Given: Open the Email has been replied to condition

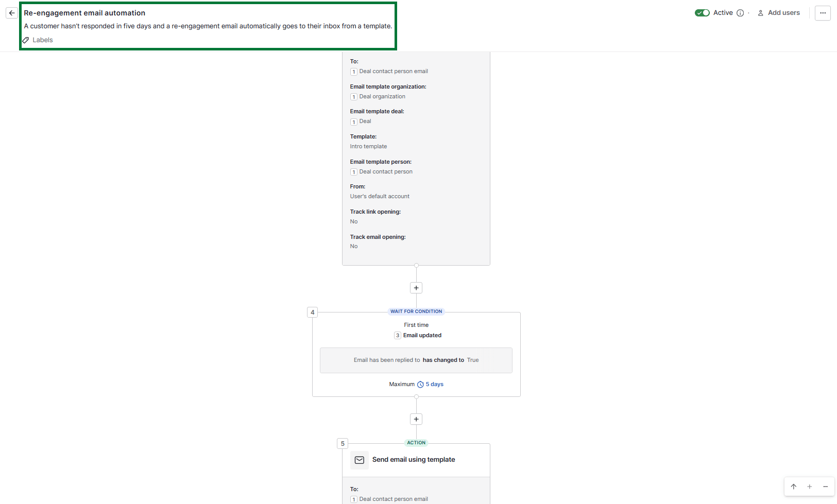Looking at the screenshot, I should click(x=416, y=360).
